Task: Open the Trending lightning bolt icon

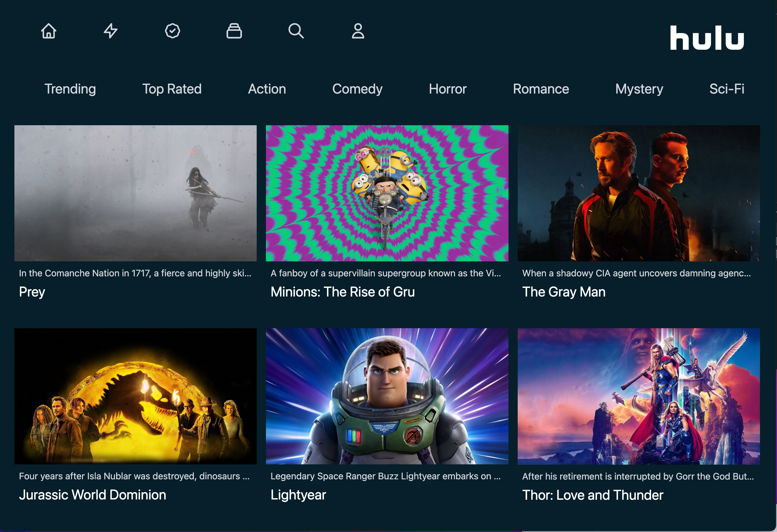Action: click(x=110, y=31)
